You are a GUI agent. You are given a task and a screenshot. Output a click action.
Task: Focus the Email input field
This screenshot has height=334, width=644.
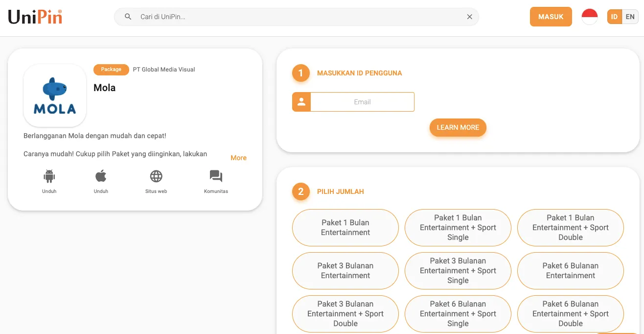(x=362, y=102)
